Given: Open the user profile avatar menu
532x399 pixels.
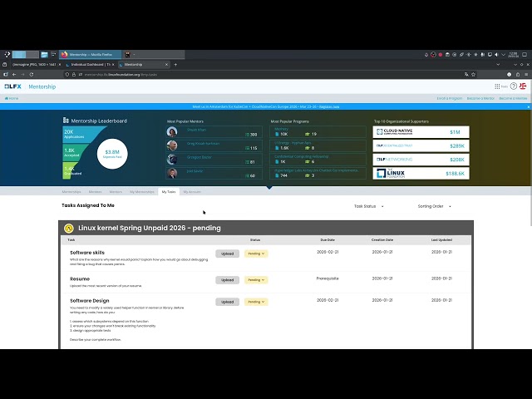Looking at the screenshot, I should point(523,86).
